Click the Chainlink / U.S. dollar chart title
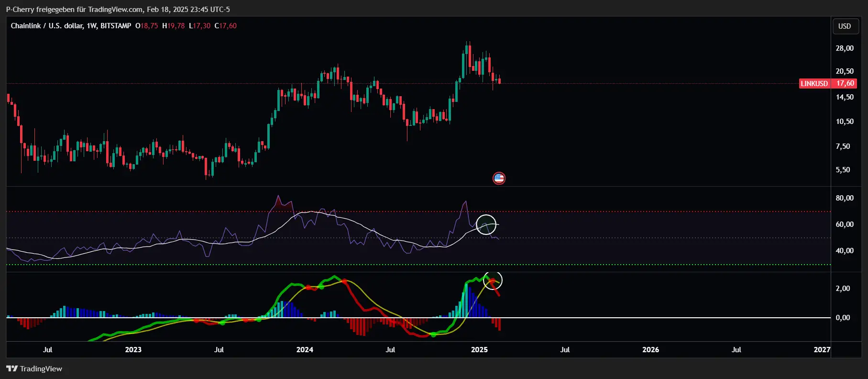Screen dimensions: 868x379 pos(71,26)
